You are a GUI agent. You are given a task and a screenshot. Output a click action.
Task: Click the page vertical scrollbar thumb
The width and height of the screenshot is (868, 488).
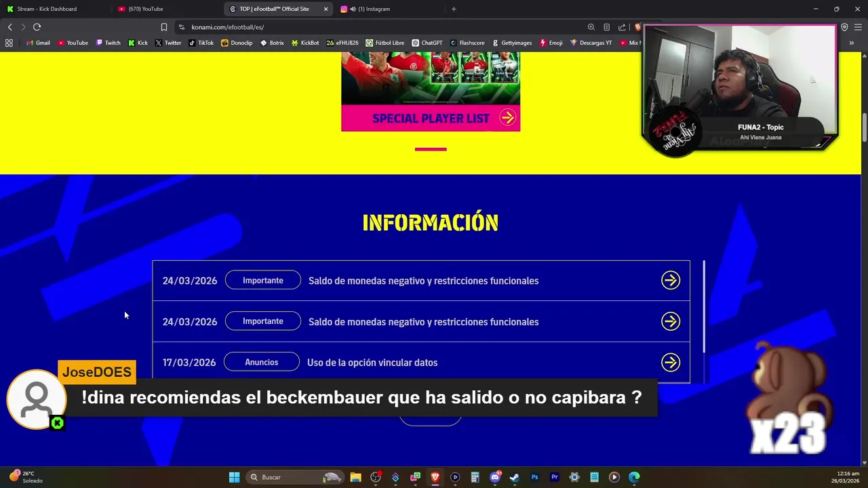coord(865,129)
